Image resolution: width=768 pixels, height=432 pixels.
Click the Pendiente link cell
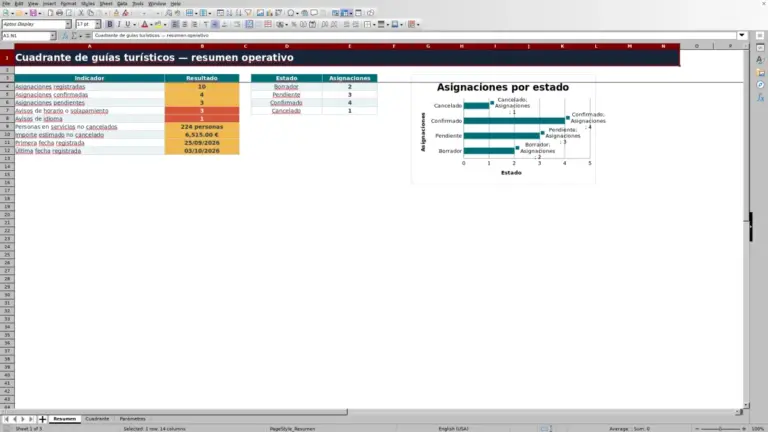pyautogui.click(x=286, y=95)
